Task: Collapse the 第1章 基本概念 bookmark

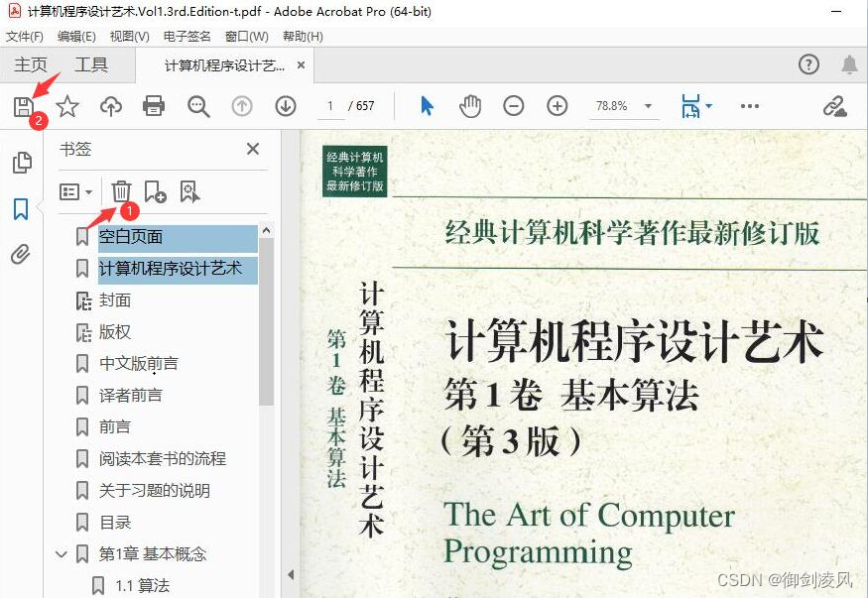Action: tap(62, 553)
